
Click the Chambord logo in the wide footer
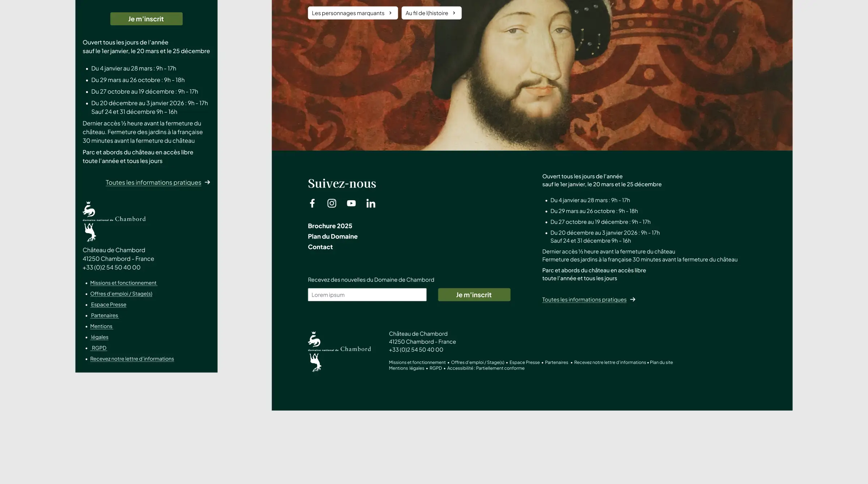(x=339, y=352)
